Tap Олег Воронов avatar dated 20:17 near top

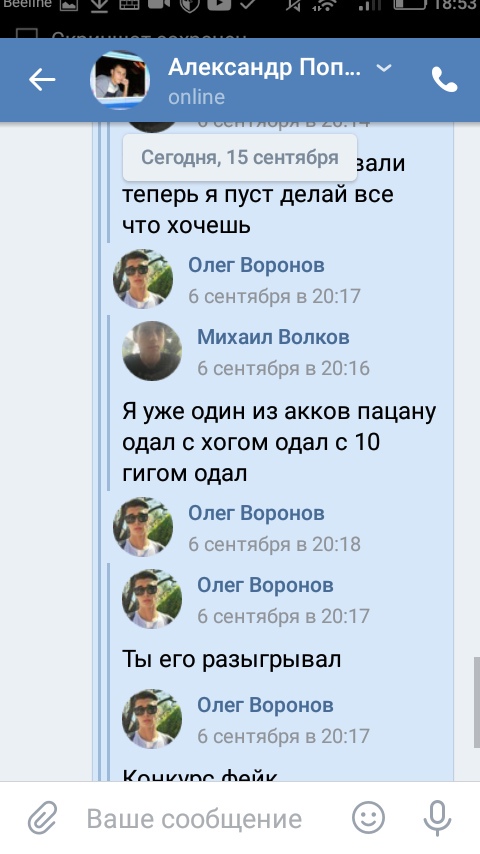(x=143, y=279)
